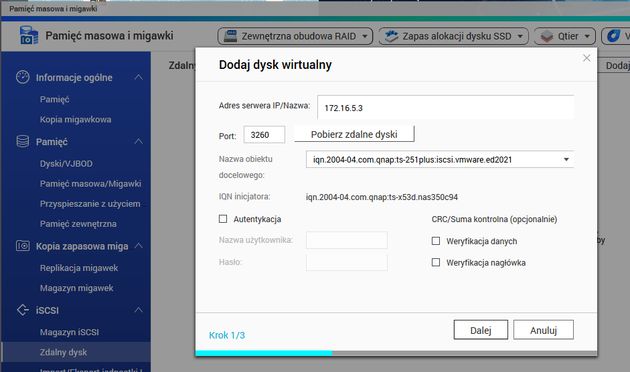Enable the Autentykacja checkbox
This screenshot has height=372, width=630.
(x=223, y=219)
